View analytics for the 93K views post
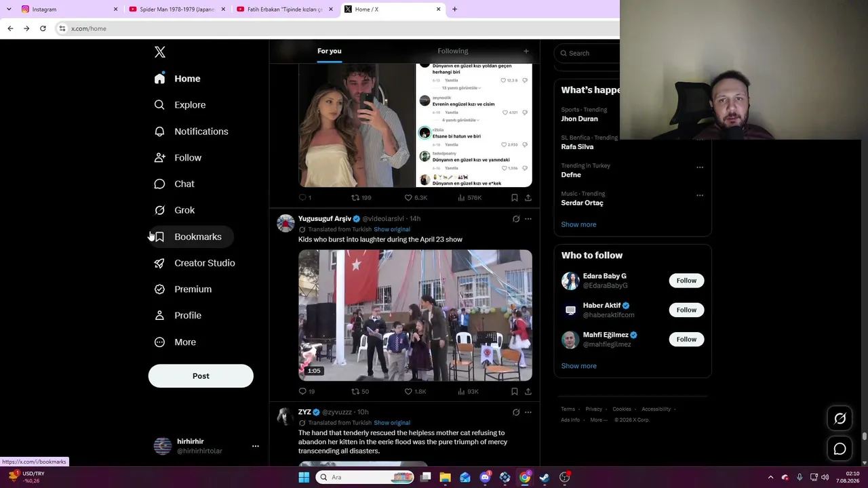Viewport: 868px width, 488px height. click(468, 391)
